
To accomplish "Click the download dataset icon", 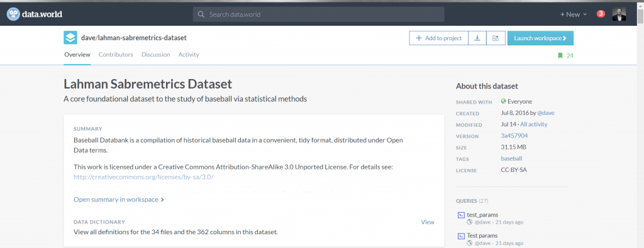I will point(477,38).
